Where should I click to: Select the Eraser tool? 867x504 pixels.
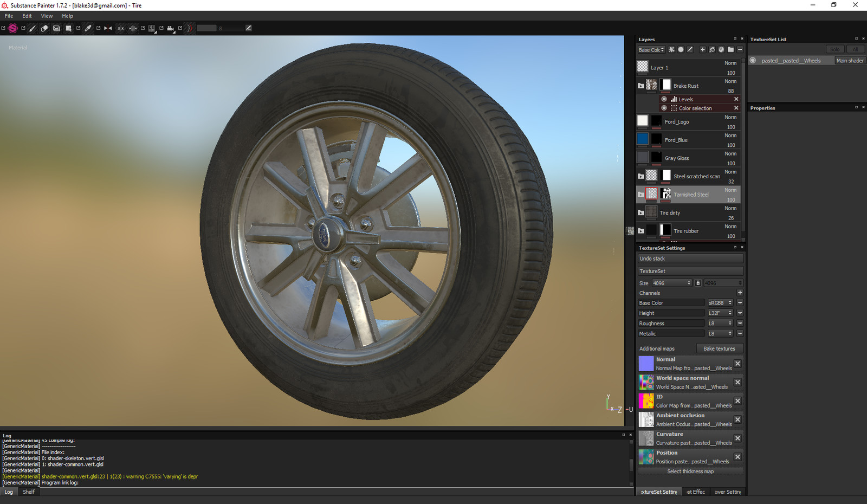(44, 28)
